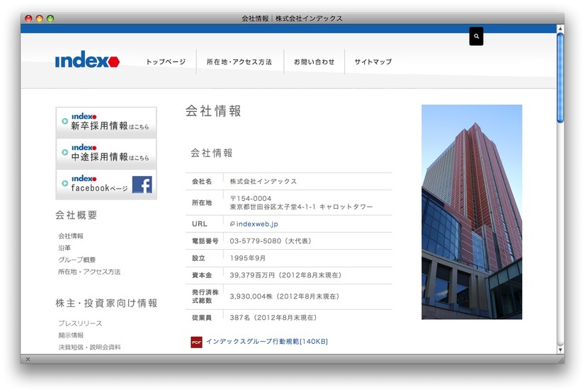The width and height of the screenshot is (585, 392).
Task: Open the 新卒採用情報 banner
Action: [x=106, y=122]
